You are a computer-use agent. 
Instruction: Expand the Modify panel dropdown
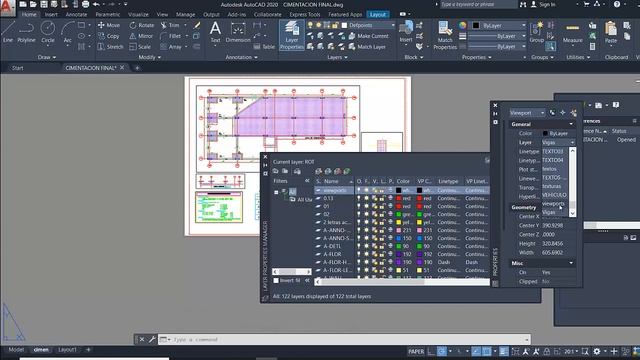coord(150,58)
